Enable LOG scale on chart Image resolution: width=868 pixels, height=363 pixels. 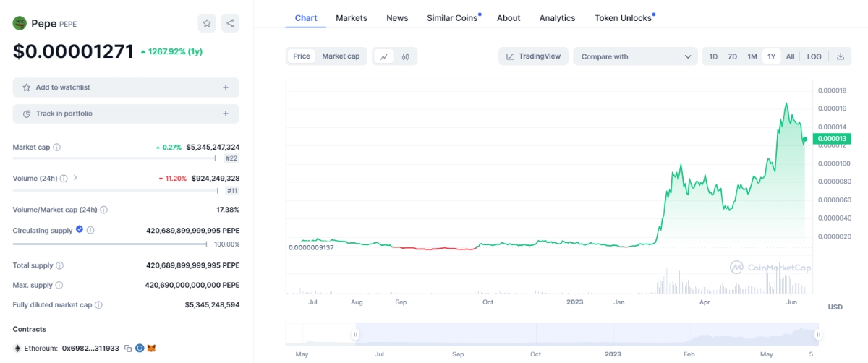[x=814, y=56]
